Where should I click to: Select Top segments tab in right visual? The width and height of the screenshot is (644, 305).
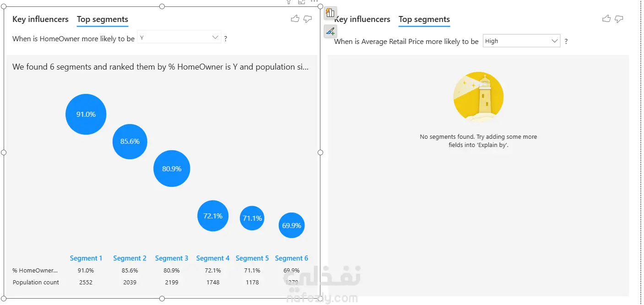[424, 19]
